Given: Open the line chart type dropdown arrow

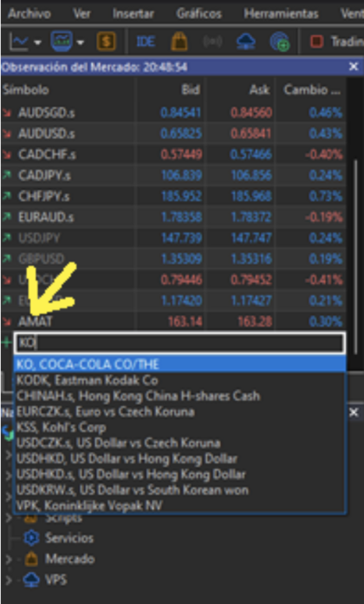Looking at the screenshot, I should coord(38,42).
